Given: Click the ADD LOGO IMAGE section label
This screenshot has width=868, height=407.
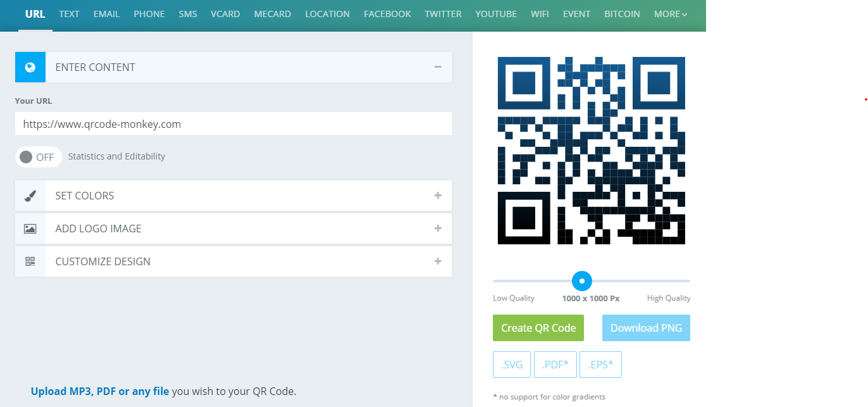Looking at the screenshot, I should 99,229.
